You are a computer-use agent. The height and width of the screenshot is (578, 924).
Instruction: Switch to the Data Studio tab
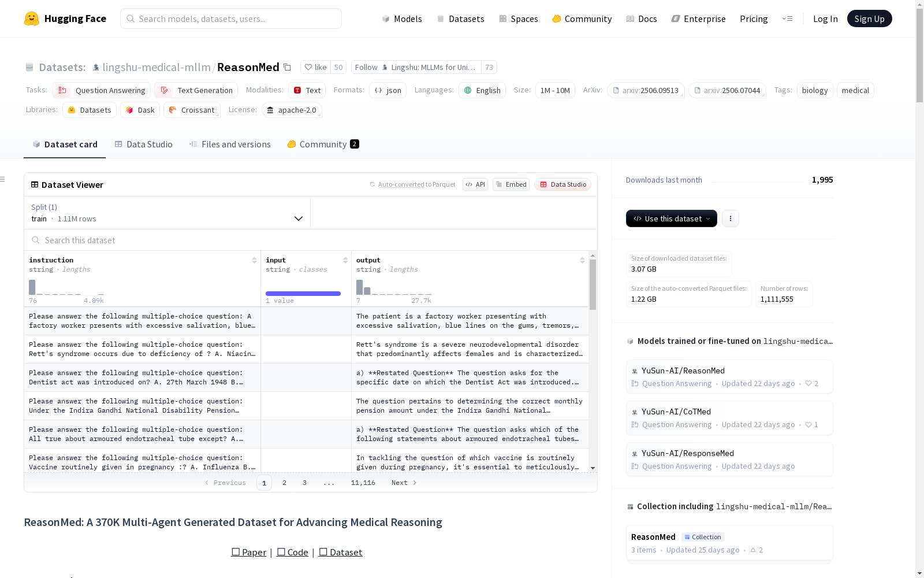[x=144, y=144]
